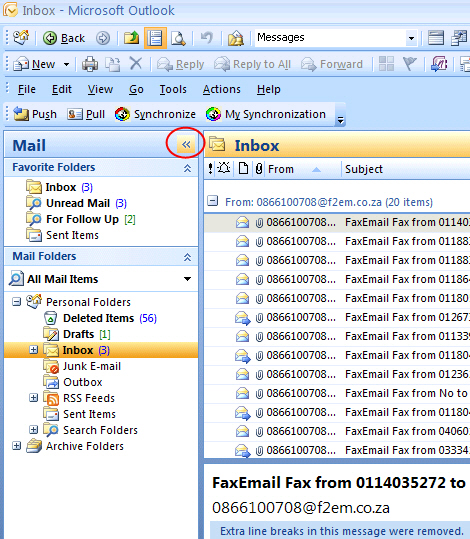This screenshot has height=539, width=470.
Task: Collapse the 0866100708@f2em.co.za message group
Action: 213,201
